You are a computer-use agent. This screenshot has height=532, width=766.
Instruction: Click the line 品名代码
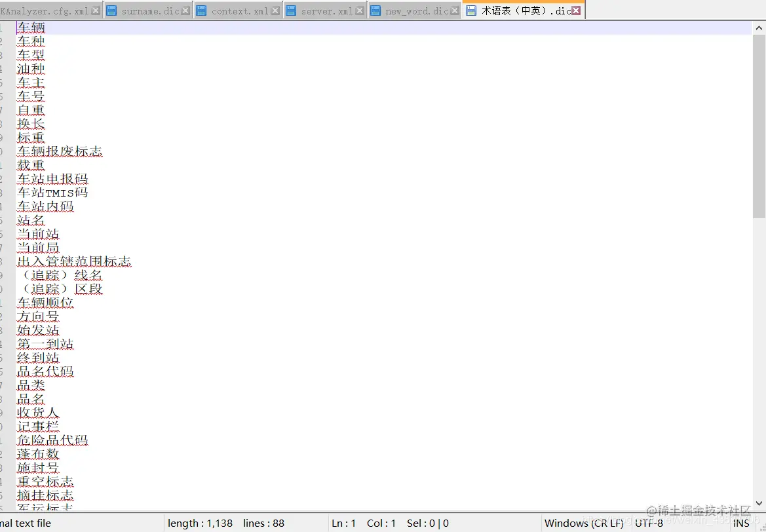[x=45, y=371]
